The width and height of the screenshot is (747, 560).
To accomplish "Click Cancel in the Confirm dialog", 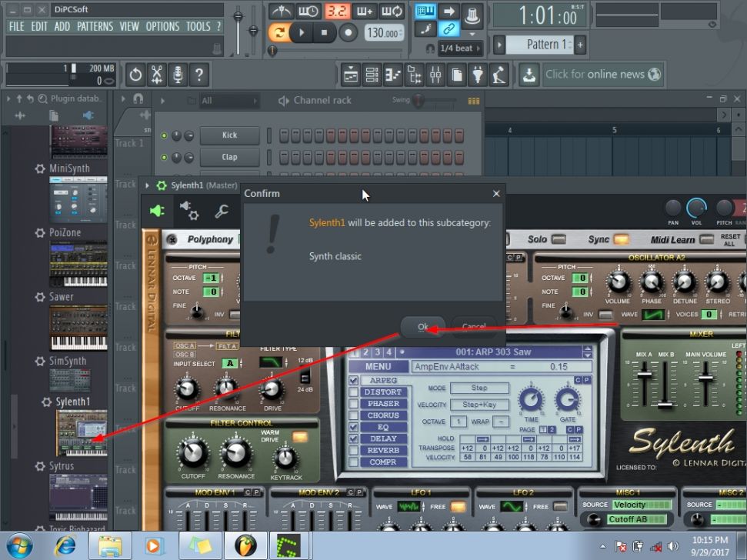I will click(474, 327).
